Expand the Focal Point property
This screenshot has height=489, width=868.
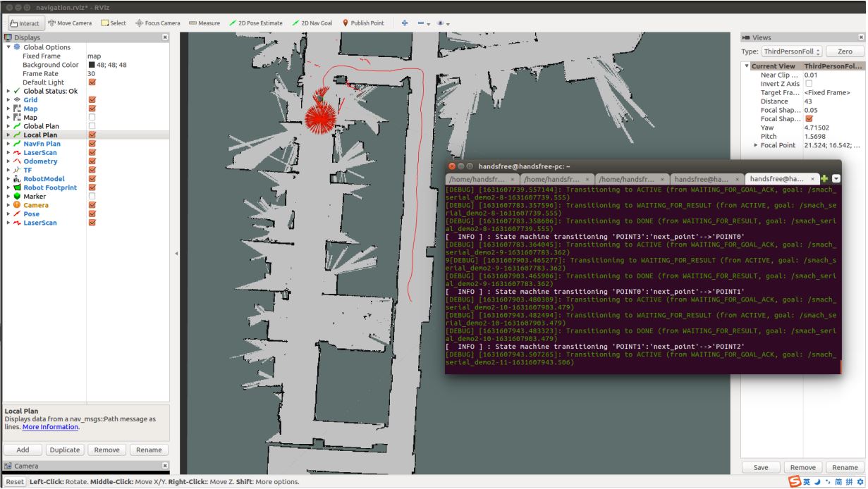click(757, 145)
